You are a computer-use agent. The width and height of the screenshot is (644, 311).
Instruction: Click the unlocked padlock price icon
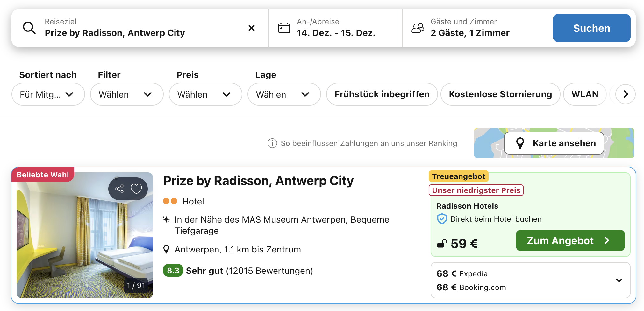pyautogui.click(x=442, y=244)
